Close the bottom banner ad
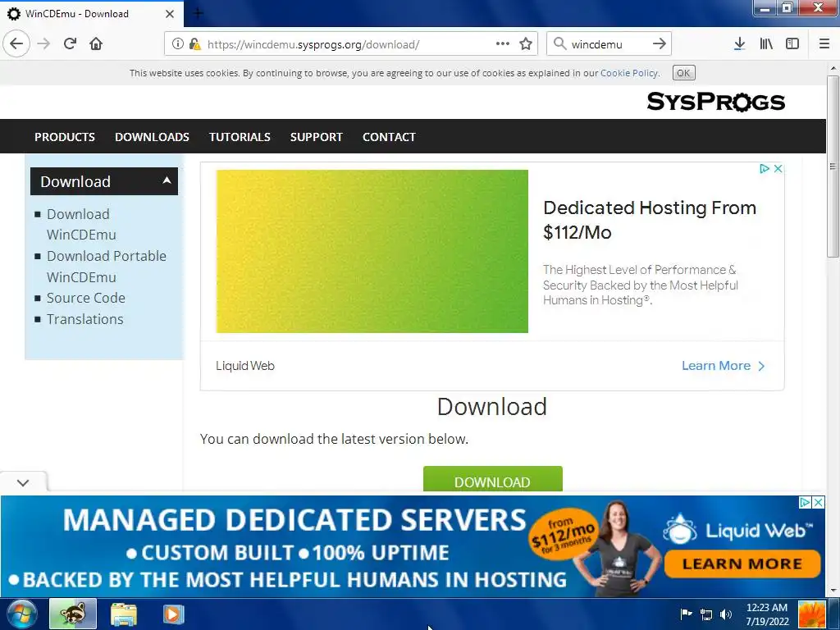 819,502
